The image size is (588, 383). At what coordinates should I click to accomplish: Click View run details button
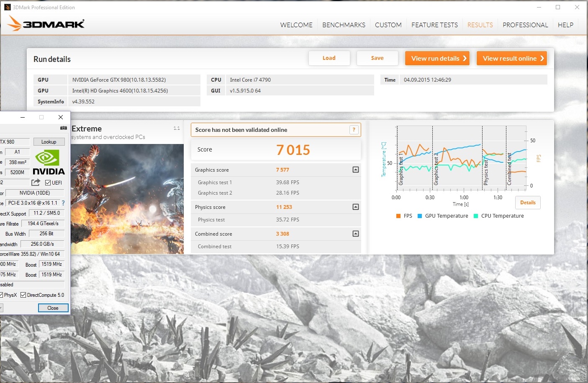437,58
